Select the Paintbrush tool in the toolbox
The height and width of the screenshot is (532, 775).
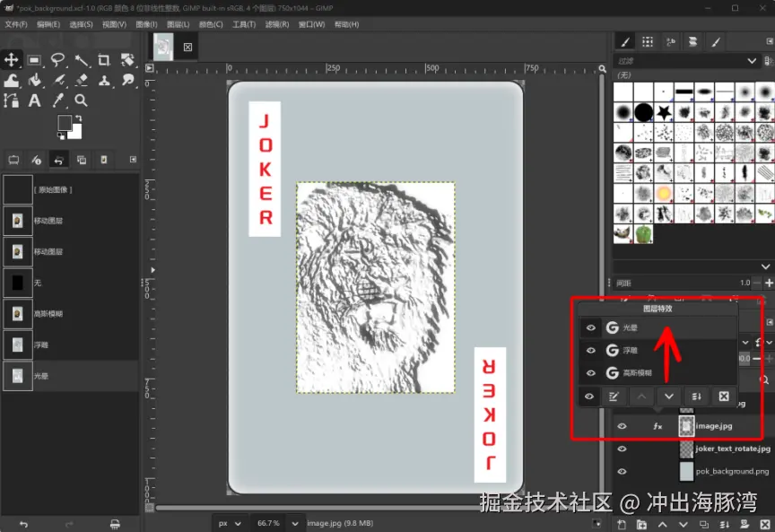tap(58, 80)
